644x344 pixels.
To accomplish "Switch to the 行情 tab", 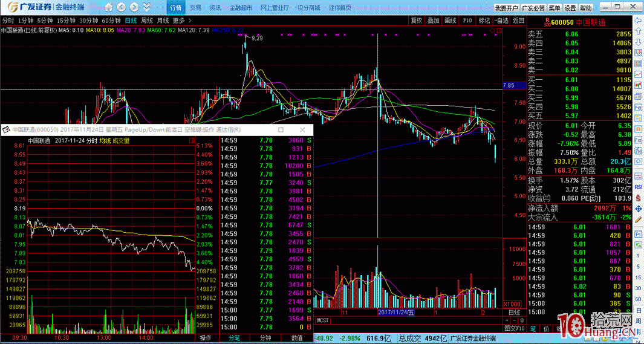I will click(176, 7).
